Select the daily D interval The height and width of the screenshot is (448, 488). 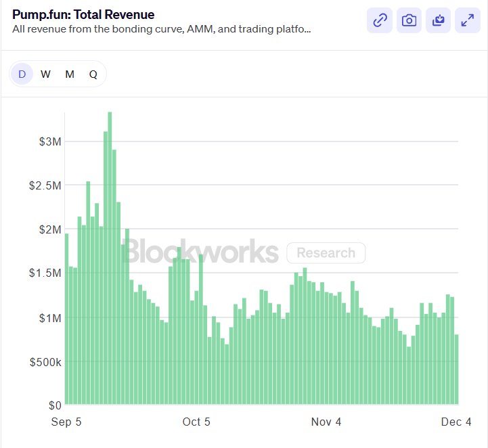pyautogui.click(x=22, y=74)
